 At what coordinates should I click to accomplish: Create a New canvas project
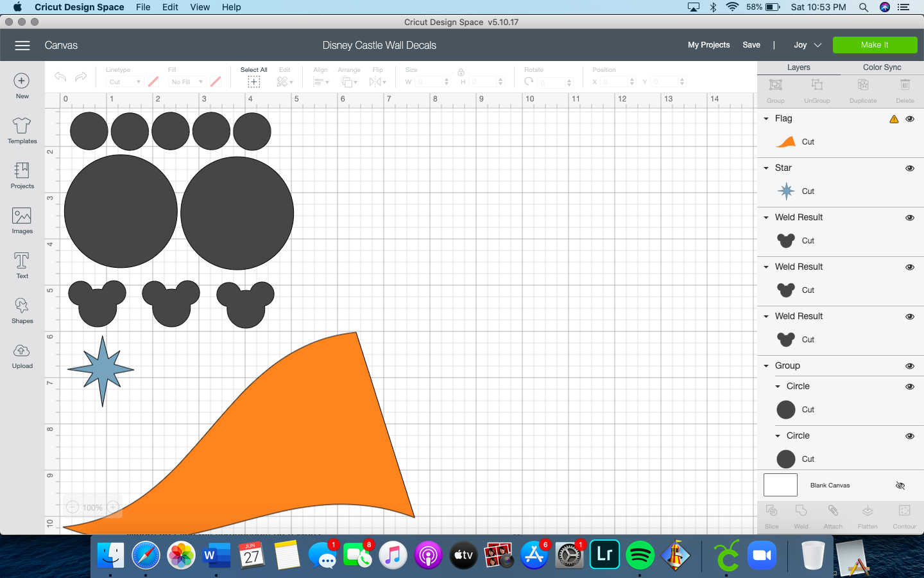pyautogui.click(x=22, y=86)
